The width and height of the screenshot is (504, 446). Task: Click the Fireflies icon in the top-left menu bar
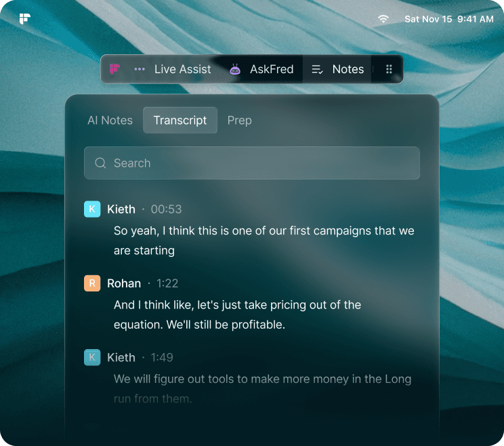pyautogui.click(x=25, y=19)
